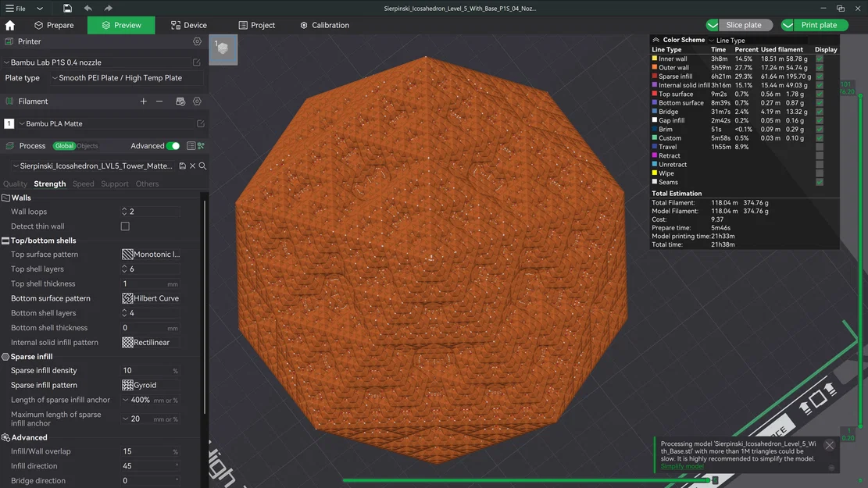Click inside the Wall loops input field
This screenshot has width=868, height=488.
(x=152, y=211)
